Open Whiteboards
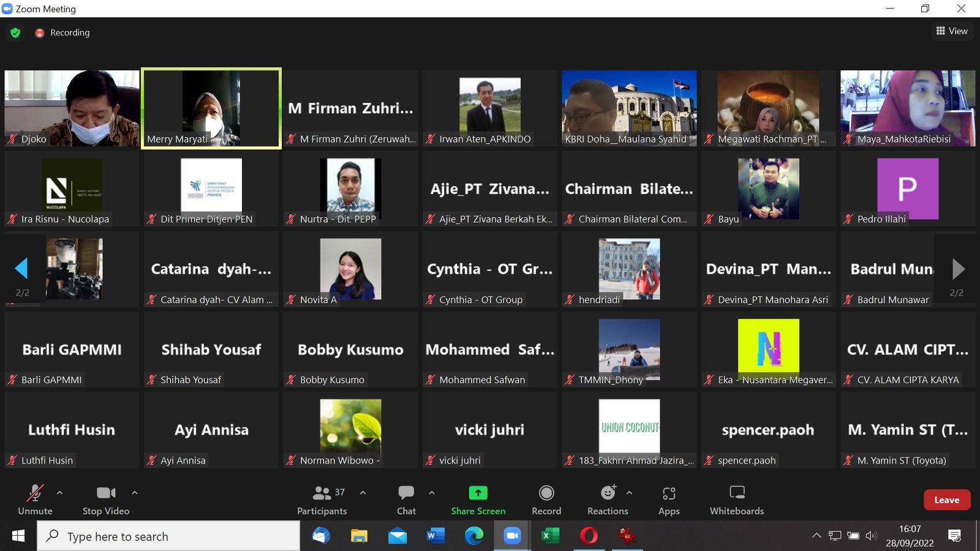The image size is (980, 551). pyautogui.click(x=737, y=500)
